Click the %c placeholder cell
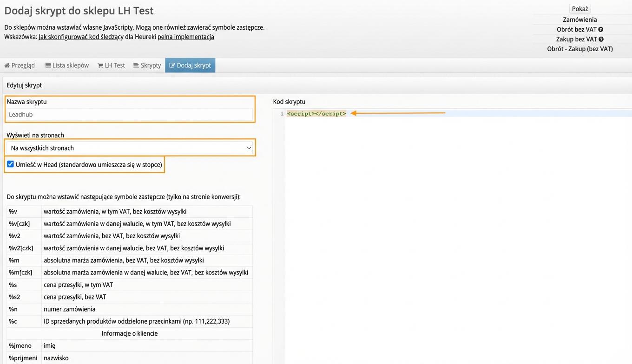Image resolution: width=632 pixels, height=364 pixels. pyautogui.click(x=24, y=321)
